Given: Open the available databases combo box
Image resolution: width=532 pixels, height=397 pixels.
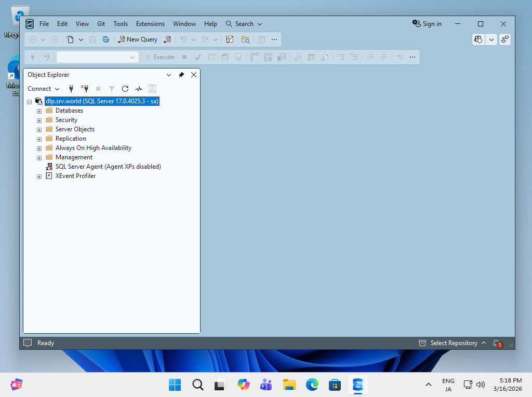Looking at the screenshot, I should [x=98, y=57].
